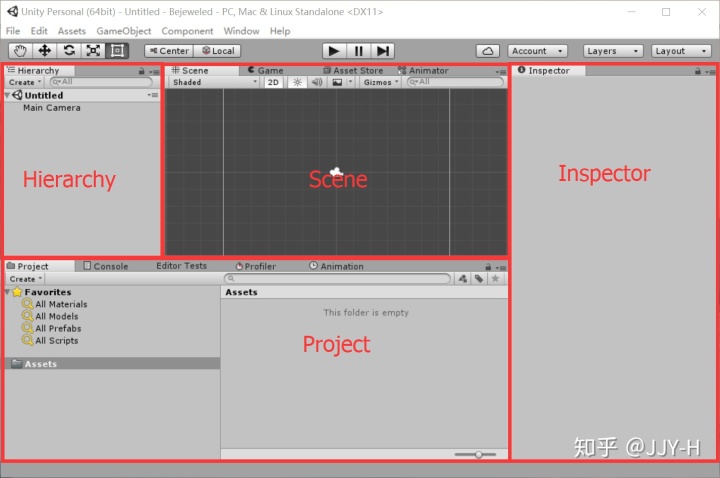Open the Account dropdown
720x478 pixels.
click(537, 51)
